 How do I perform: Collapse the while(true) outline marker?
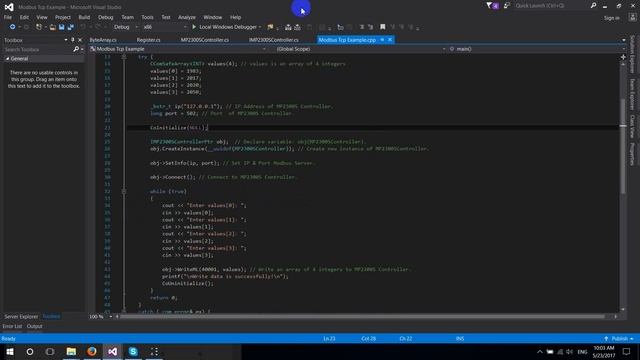point(124,191)
